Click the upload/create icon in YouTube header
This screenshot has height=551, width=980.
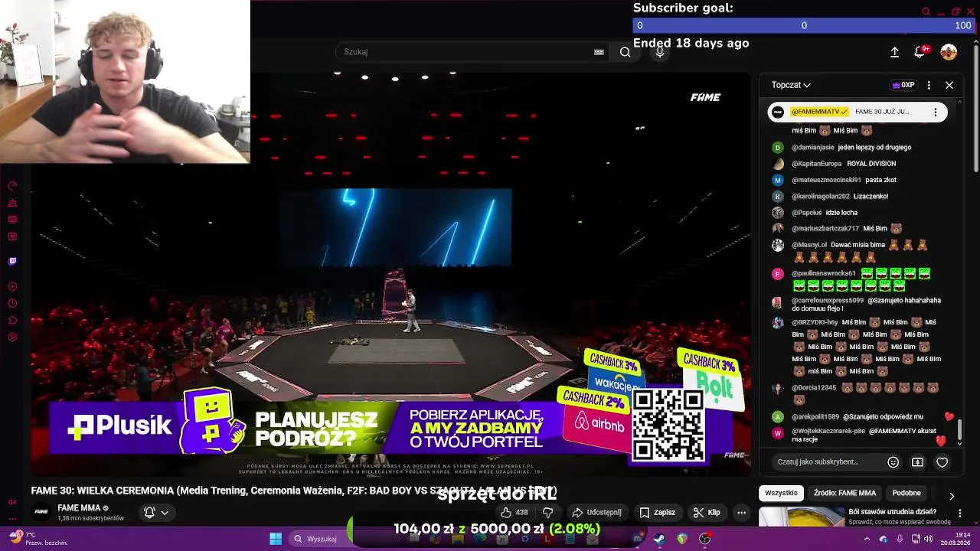point(894,52)
